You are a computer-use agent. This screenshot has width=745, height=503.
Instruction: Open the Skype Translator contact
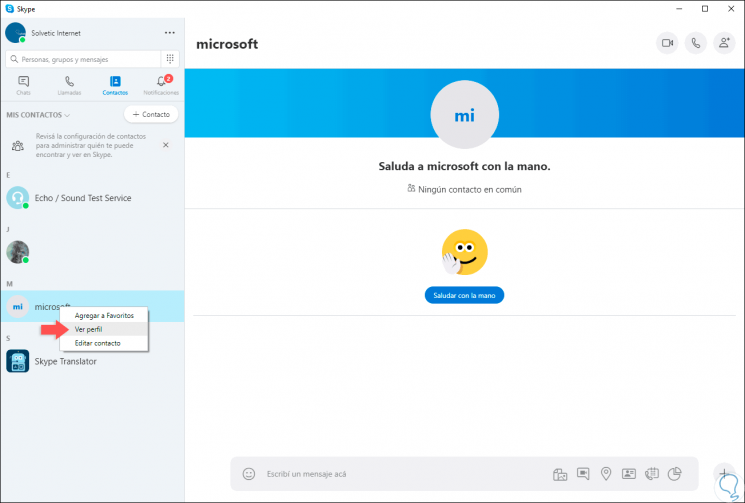coord(92,361)
